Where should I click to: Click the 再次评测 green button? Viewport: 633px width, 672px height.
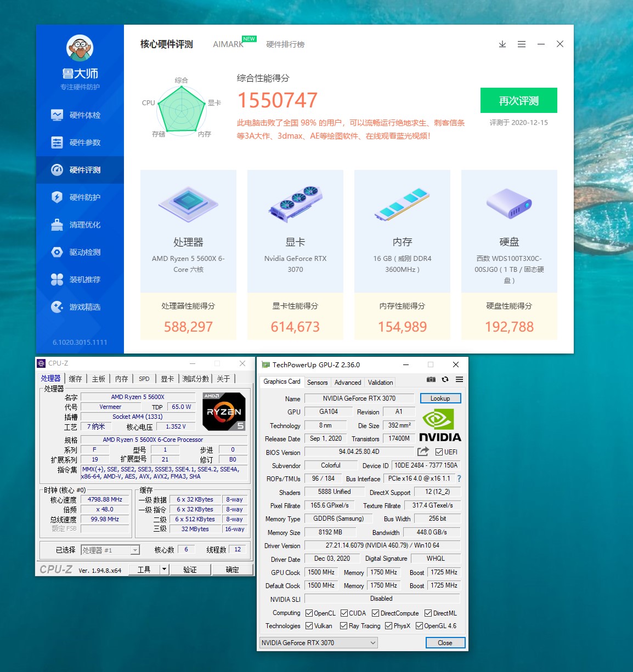click(519, 100)
